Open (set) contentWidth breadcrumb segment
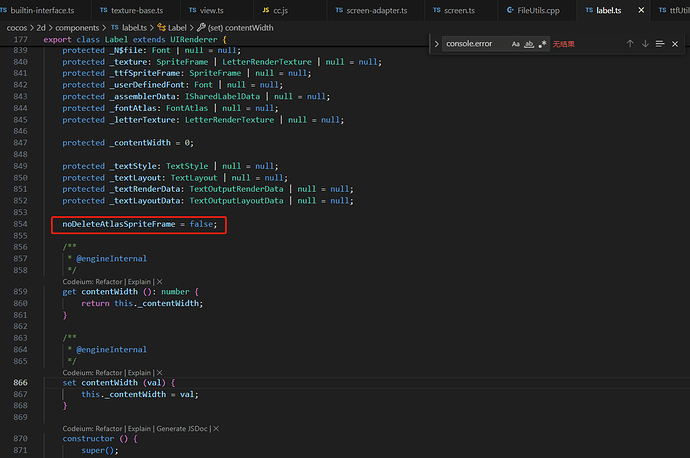The image size is (690, 458). point(240,28)
